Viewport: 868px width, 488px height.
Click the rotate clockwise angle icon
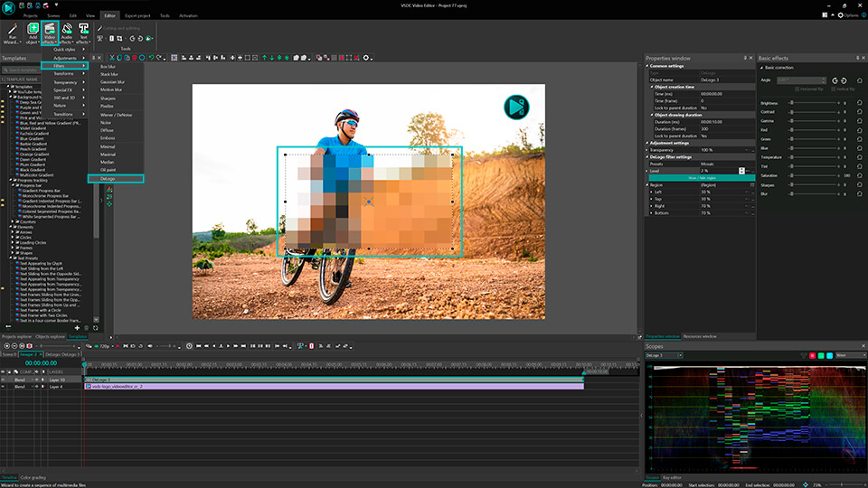click(843, 80)
